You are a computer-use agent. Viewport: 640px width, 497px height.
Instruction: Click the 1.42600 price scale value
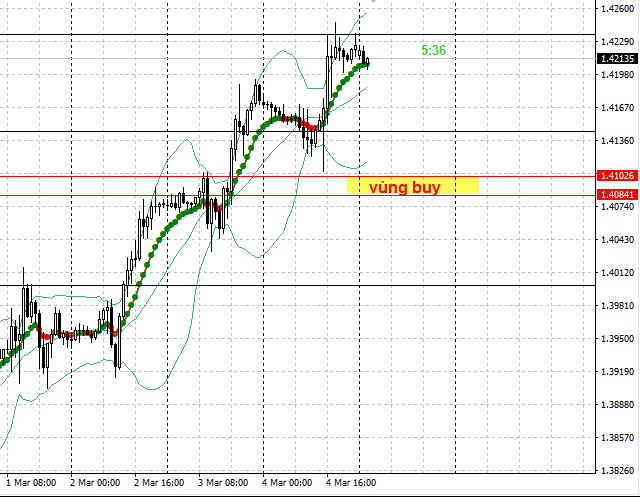click(618, 9)
